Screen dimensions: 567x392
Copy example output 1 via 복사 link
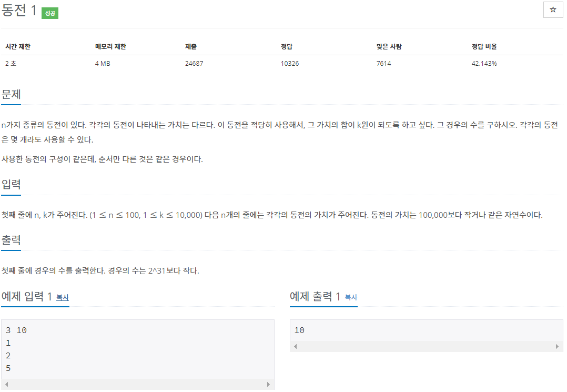pos(351,297)
